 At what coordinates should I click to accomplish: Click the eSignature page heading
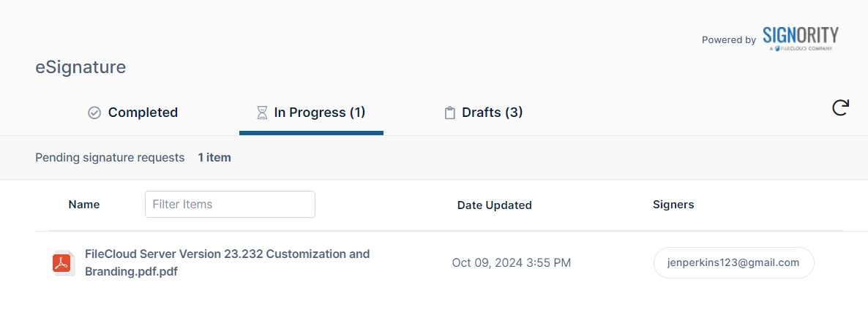tap(81, 67)
